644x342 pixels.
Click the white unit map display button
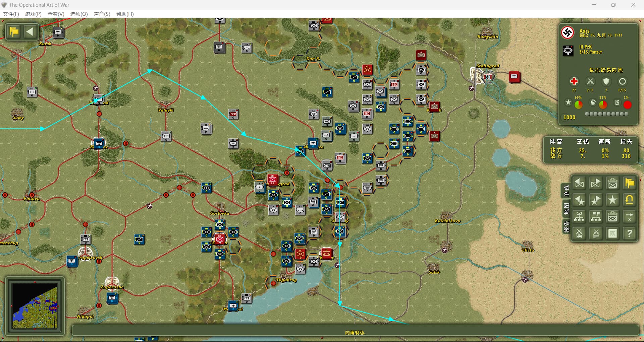pyautogui.click(x=613, y=233)
